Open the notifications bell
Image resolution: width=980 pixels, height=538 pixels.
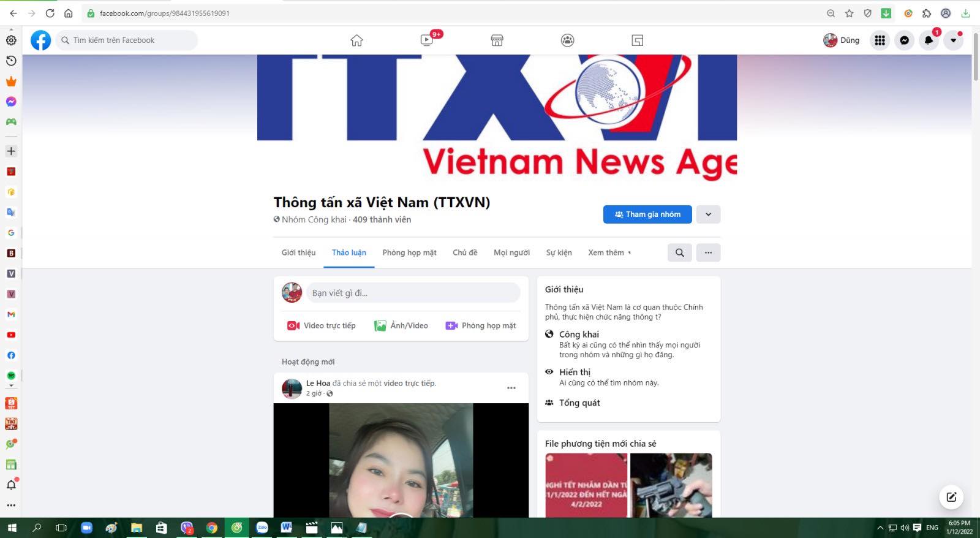tap(929, 40)
